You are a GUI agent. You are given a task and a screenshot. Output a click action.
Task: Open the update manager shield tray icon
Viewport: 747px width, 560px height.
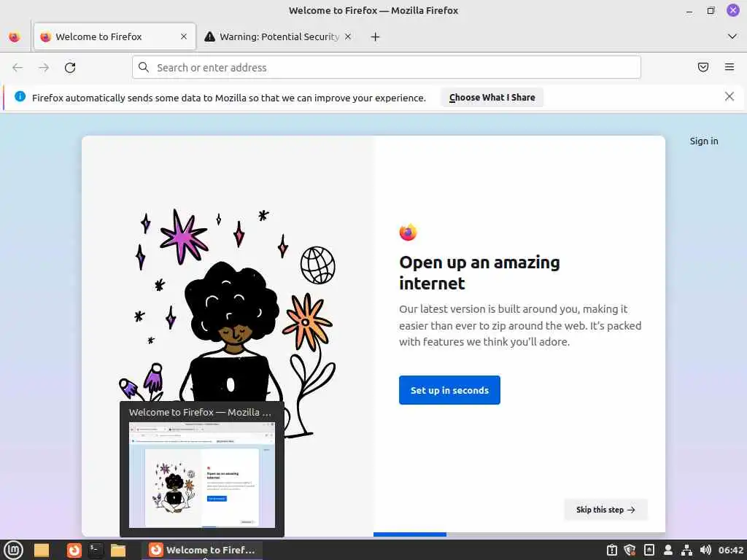630,550
